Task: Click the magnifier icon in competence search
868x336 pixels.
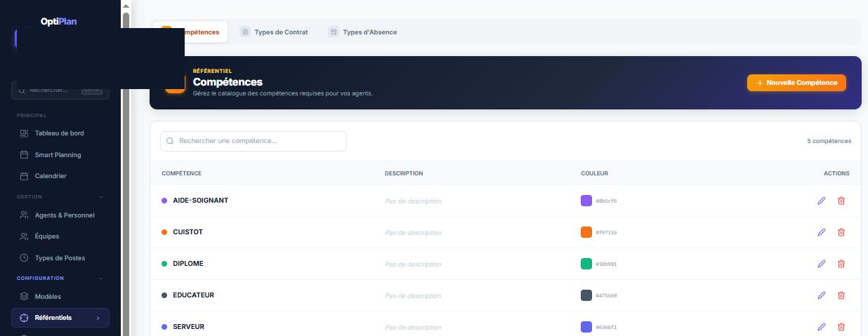Action: [170, 141]
